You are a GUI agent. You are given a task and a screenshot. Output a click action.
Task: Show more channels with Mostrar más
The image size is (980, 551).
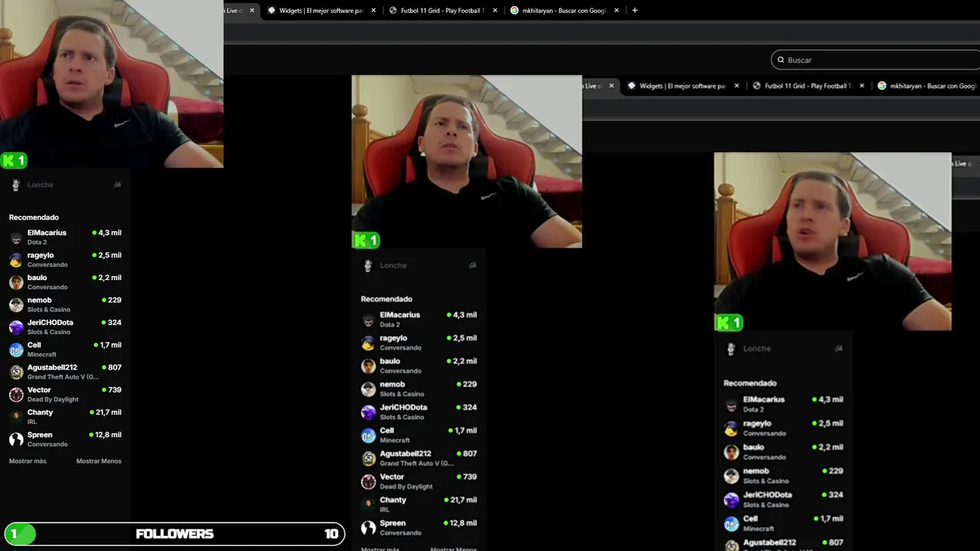[28, 461]
